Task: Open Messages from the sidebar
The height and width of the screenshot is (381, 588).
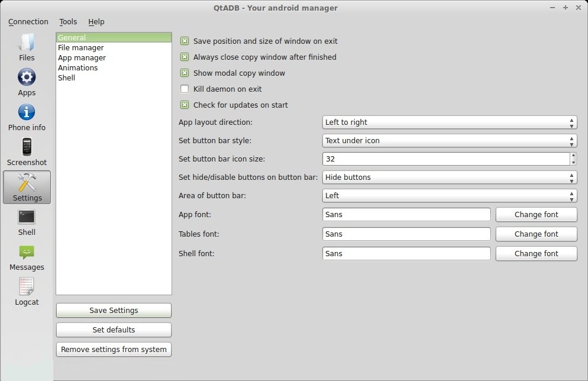Action: tap(27, 256)
